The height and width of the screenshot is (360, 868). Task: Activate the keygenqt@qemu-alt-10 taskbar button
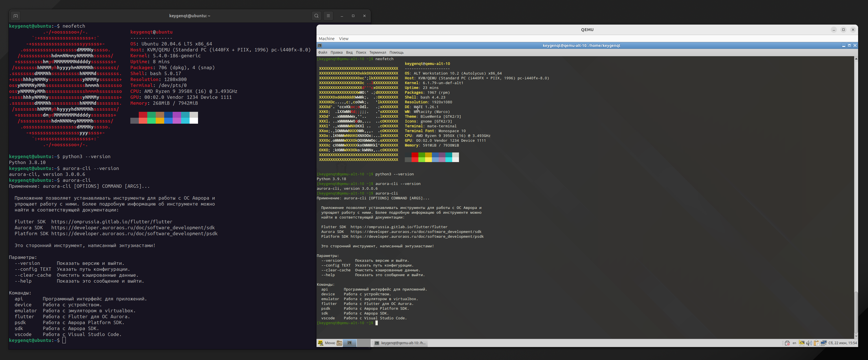(x=400, y=343)
